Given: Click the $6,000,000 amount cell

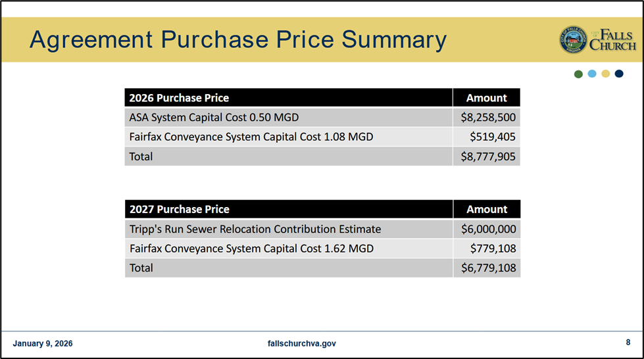Looking at the screenshot, I should [487, 229].
